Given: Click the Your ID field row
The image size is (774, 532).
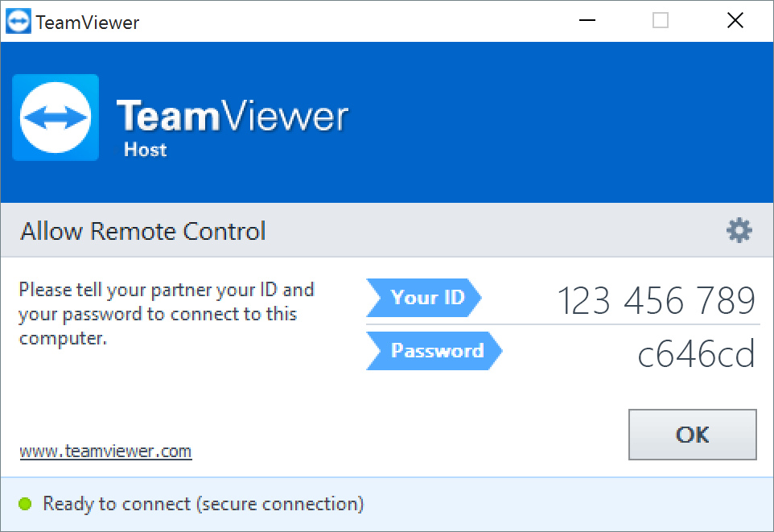Looking at the screenshot, I should click(x=563, y=298).
